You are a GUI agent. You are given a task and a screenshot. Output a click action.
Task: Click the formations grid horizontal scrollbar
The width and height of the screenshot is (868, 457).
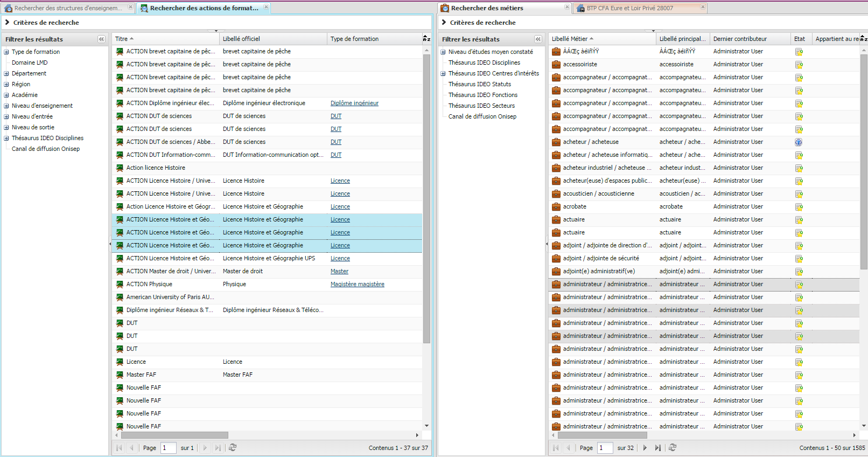coord(174,435)
